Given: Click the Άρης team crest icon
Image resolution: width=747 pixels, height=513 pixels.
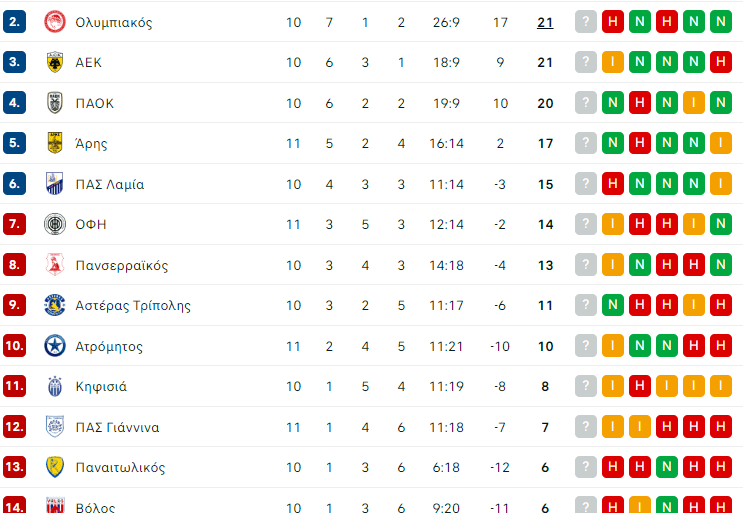Looking at the screenshot, I should coord(54,143).
